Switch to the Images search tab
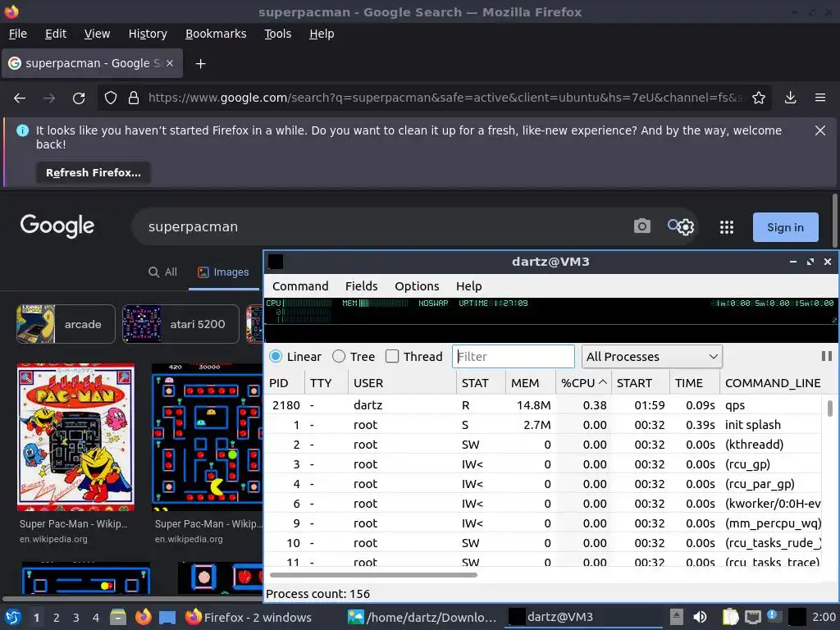 click(223, 272)
